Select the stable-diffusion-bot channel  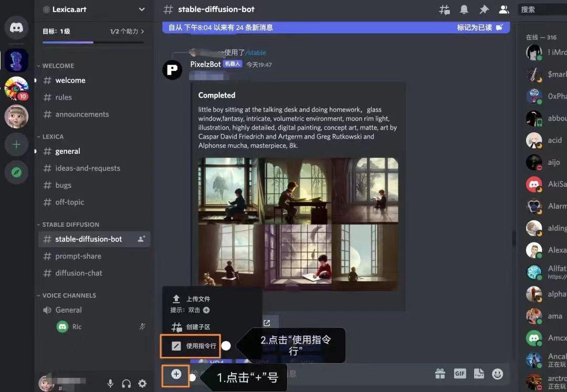94,239
